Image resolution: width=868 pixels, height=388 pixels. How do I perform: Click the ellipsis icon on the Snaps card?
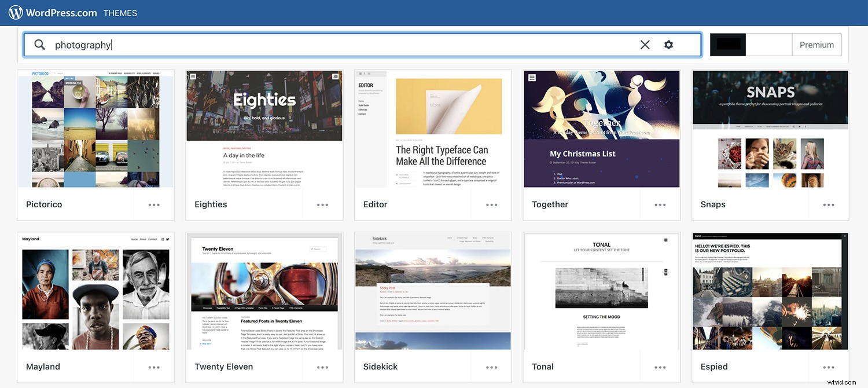click(828, 204)
